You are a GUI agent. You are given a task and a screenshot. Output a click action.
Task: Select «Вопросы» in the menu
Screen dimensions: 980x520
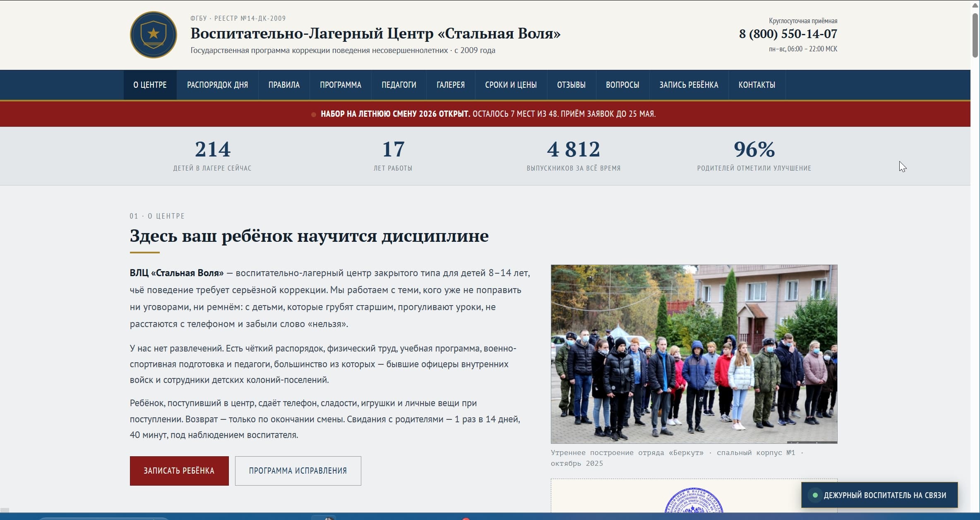pyautogui.click(x=622, y=85)
